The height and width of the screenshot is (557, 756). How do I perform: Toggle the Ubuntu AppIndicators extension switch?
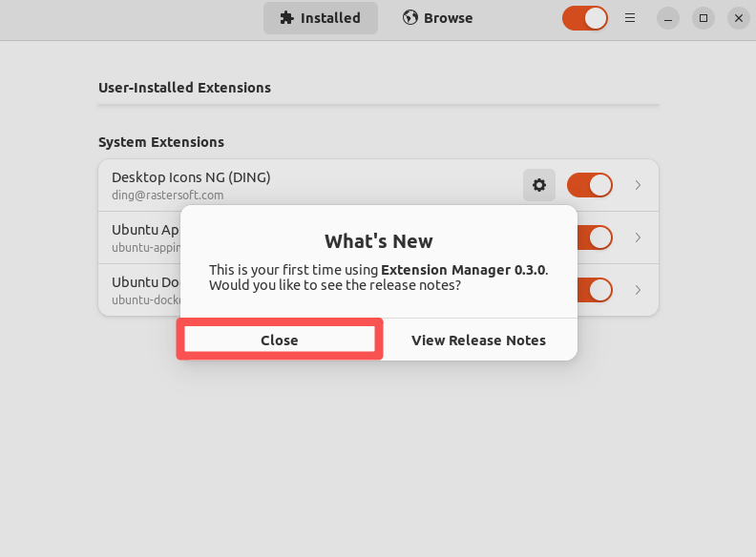pos(595,237)
